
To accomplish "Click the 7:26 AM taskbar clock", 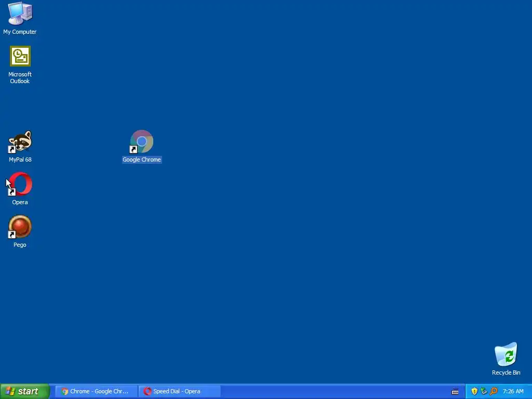I will tap(513, 391).
